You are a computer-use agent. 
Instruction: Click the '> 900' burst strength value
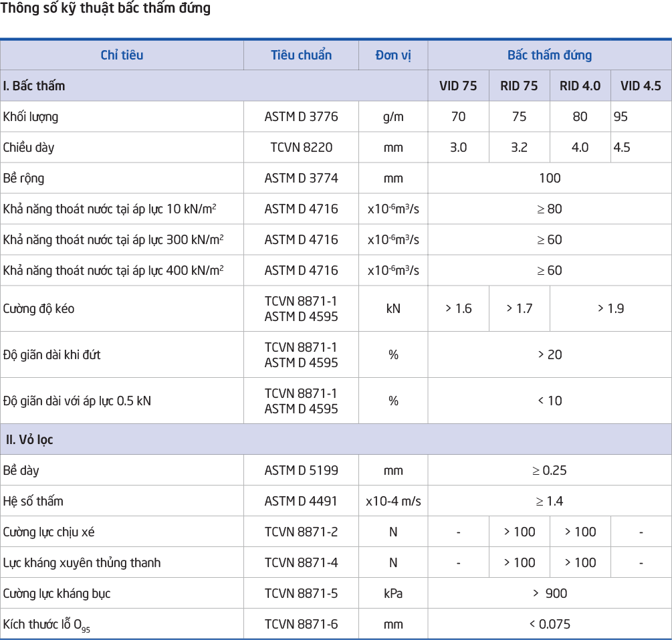point(549,594)
